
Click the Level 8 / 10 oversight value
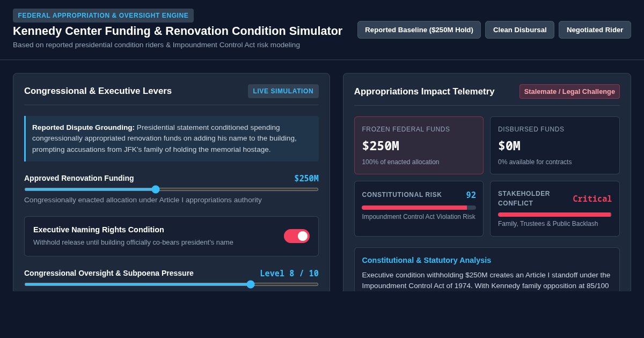(289, 274)
